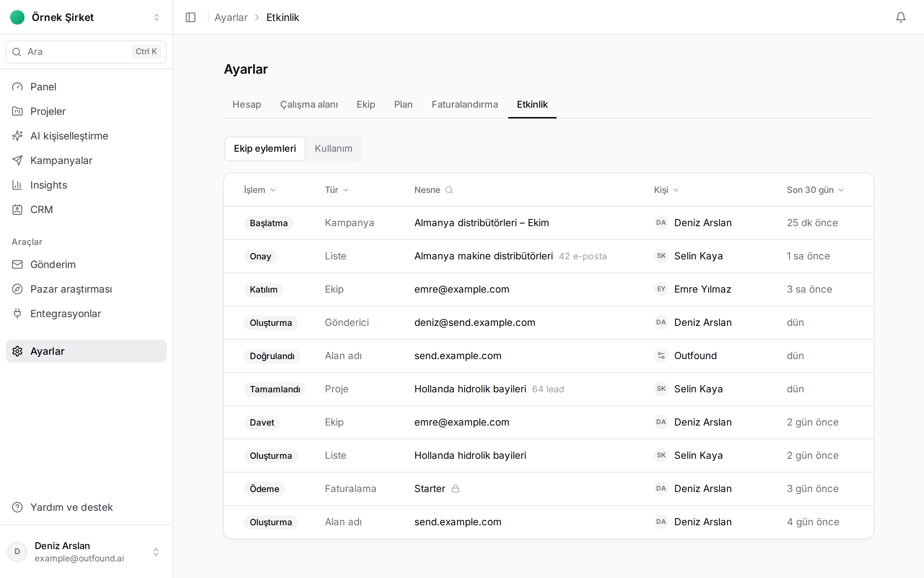Open the Ekip settings tab

366,104
